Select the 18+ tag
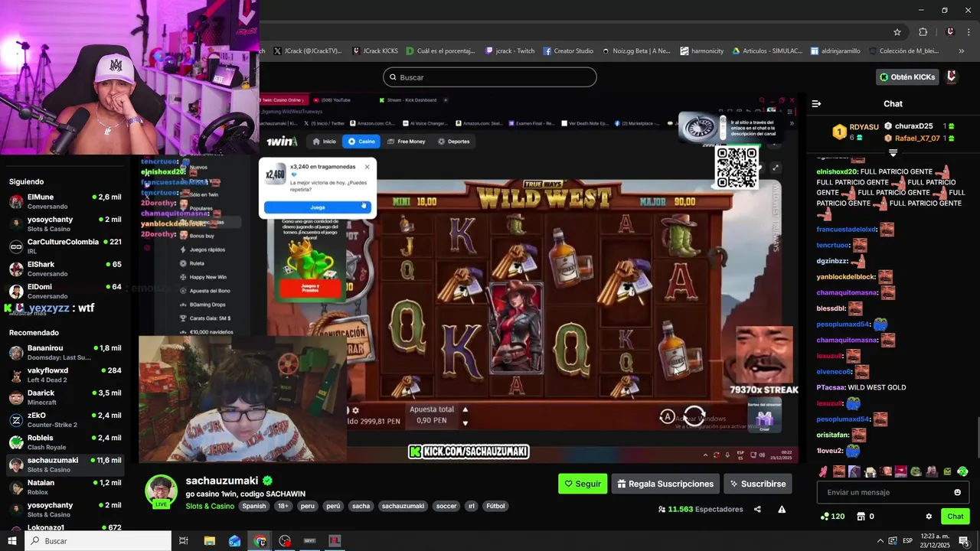This screenshot has height=551, width=980. pyautogui.click(x=283, y=506)
